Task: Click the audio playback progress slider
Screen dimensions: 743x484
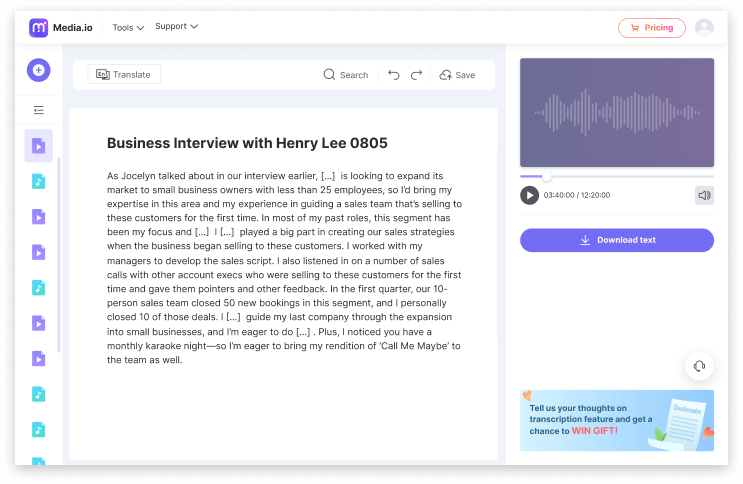Action: (616, 176)
